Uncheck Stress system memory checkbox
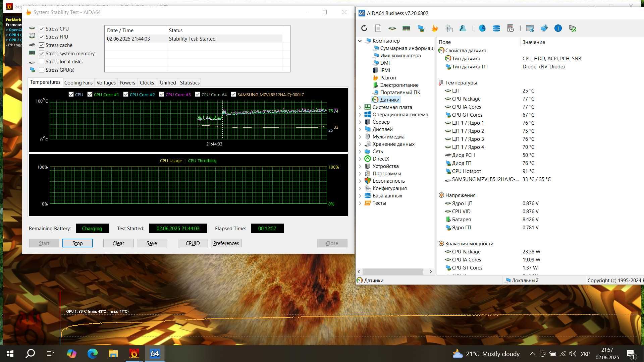Image resolution: width=644 pixels, height=362 pixels. pos(42,54)
